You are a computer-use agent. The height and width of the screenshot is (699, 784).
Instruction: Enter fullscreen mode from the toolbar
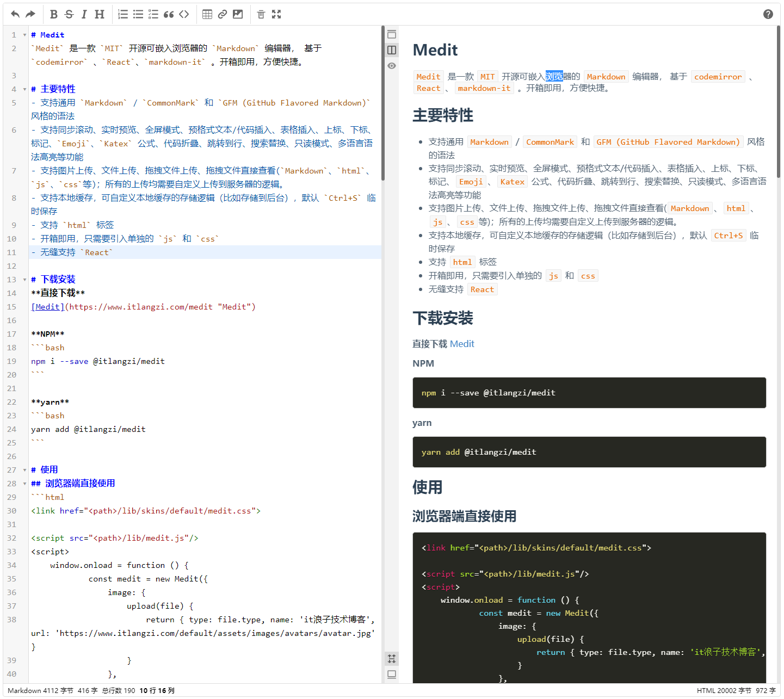pos(276,14)
